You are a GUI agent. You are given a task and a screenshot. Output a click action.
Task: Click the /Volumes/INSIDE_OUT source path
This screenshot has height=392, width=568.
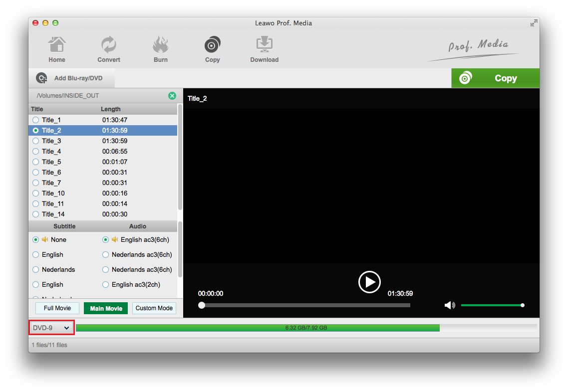pos(68,96)
